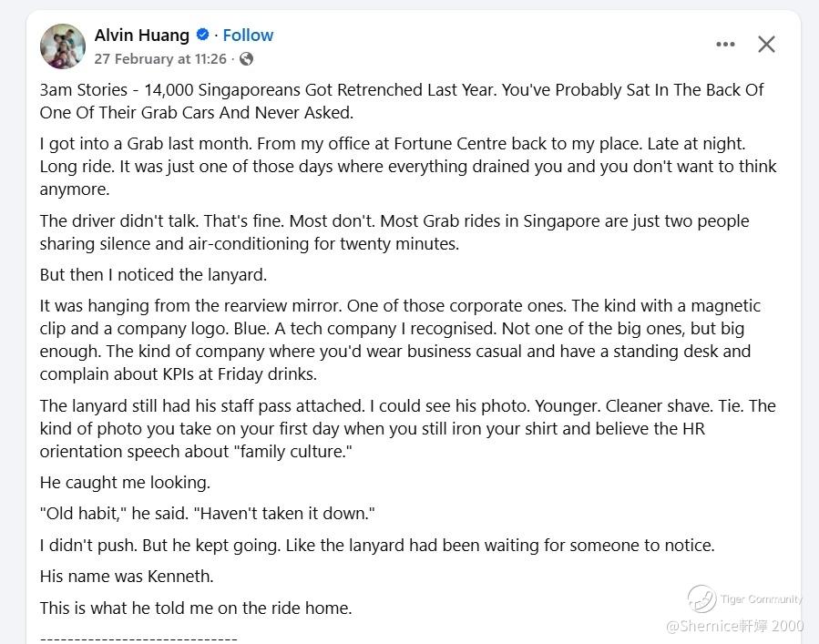Click the paragraph mentioning Fortune Centre
This screenshot has width=819, height=644.
point(408,166)
